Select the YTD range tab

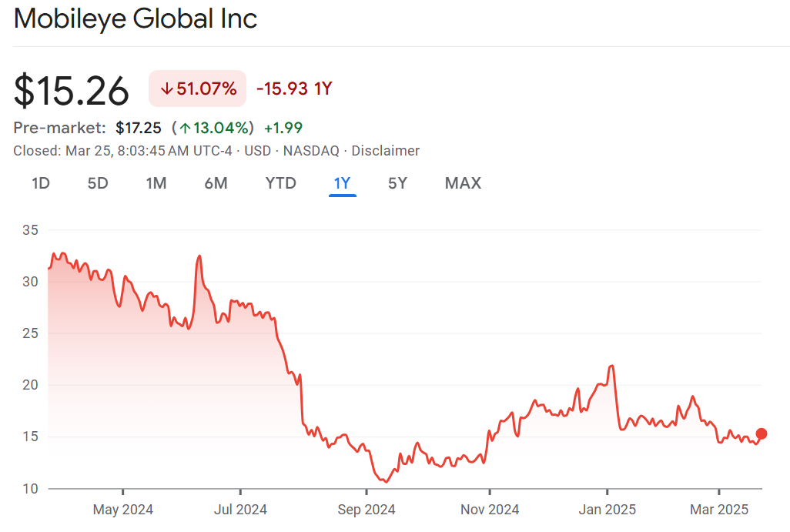(x=280, y=183)
